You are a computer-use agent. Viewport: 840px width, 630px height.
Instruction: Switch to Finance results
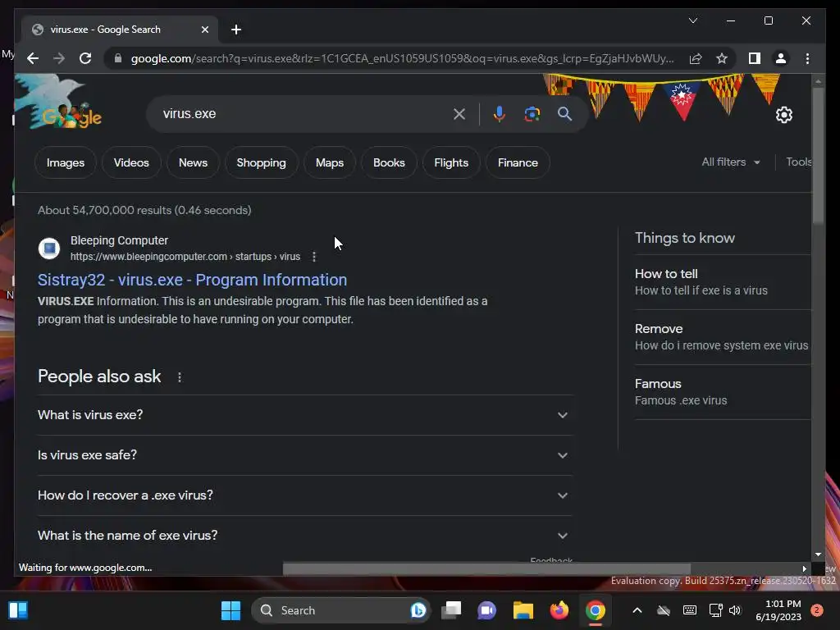coord(518,162)
